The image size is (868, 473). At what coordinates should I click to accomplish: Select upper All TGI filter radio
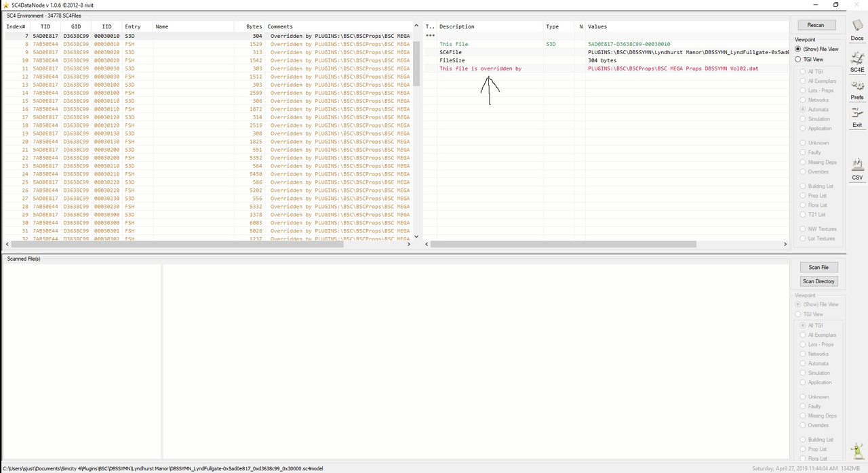pos(811,71)
